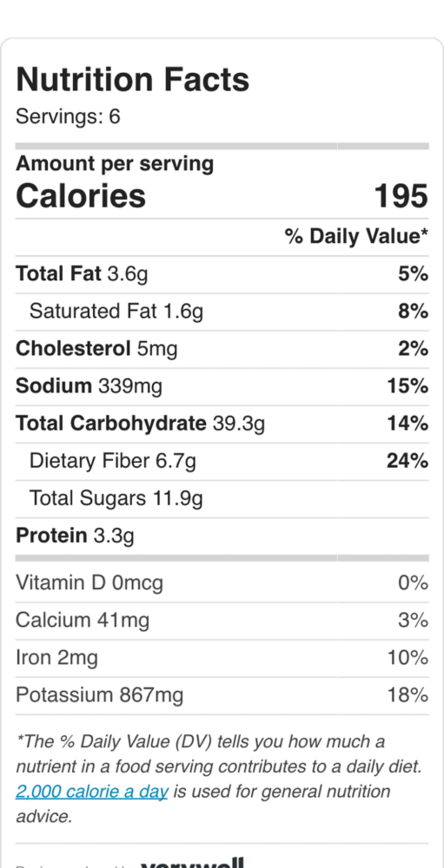Screen dimensions: 444x868
Task: Click the Protein 3.3g row
Action: pyautogui.click(x=222, y=536)
